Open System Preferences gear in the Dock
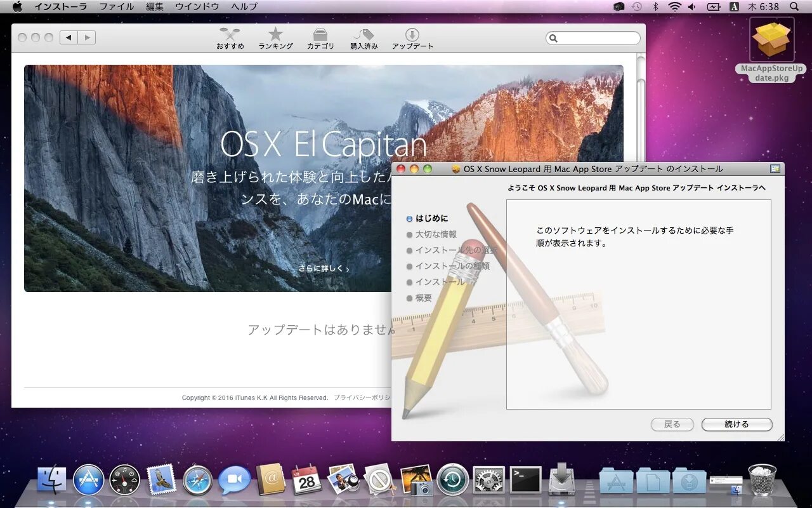 coord(489,480)
